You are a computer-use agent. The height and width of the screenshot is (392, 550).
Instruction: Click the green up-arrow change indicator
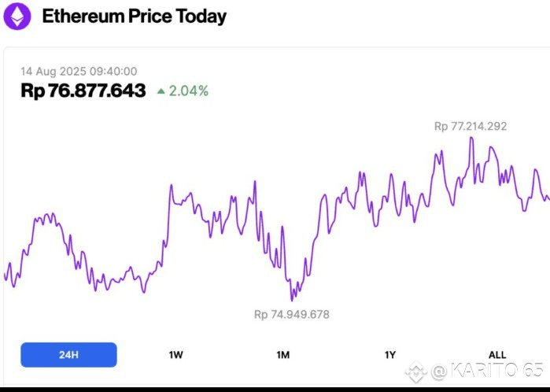(x=161, y=91)
